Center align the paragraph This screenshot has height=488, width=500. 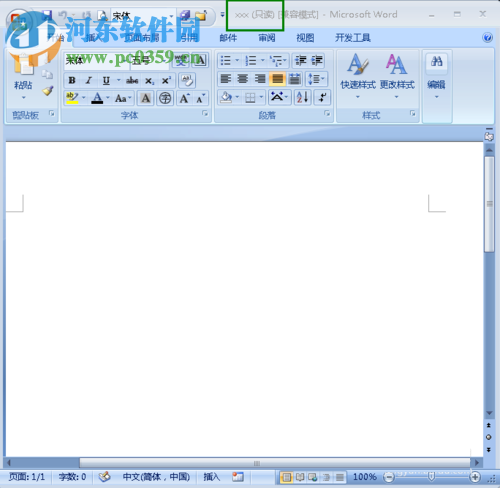coord(243,79)
